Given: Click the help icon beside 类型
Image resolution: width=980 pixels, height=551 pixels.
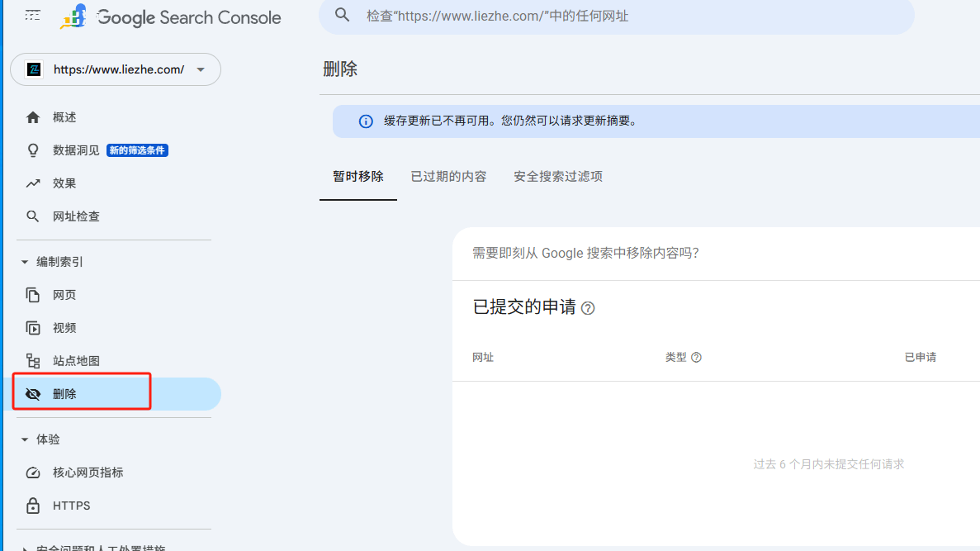Looking at the screenshot, I should (x=696, y=357).
